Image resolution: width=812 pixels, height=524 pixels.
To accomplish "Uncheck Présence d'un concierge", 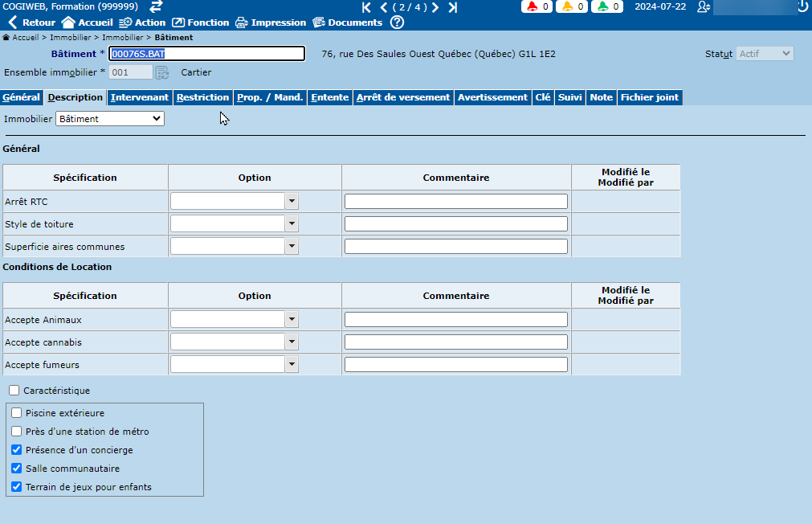I will pyautogui.click(x=17, y=450).
